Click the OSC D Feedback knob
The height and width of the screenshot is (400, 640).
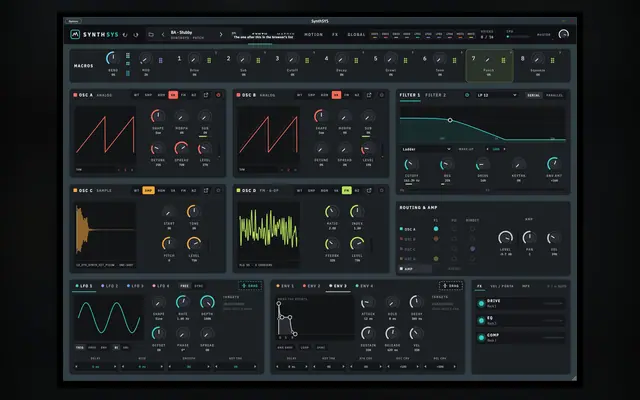332,244
